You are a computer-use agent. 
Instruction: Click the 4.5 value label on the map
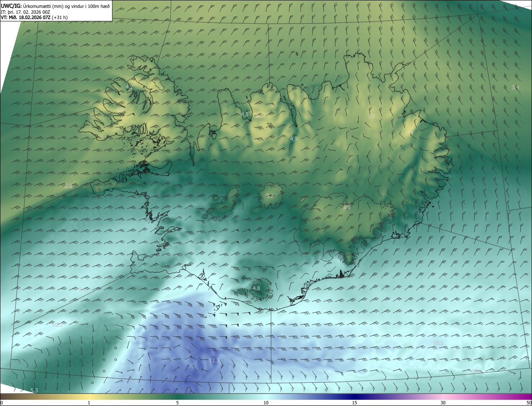click(x=245, y=114)
